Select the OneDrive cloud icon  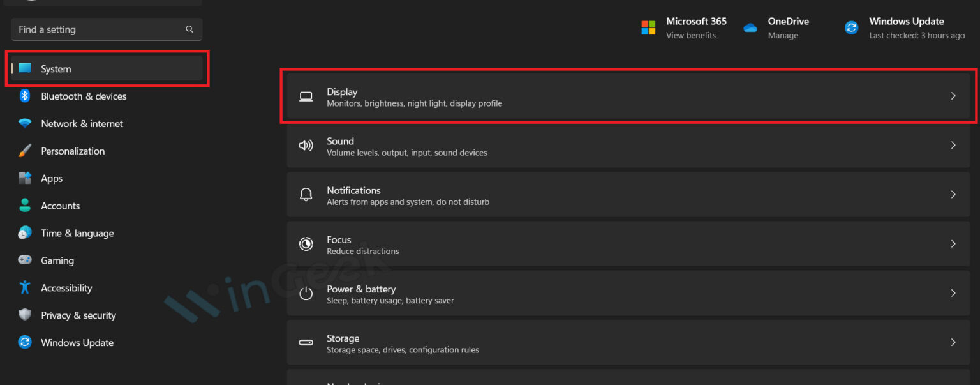[x=749, y=27]
